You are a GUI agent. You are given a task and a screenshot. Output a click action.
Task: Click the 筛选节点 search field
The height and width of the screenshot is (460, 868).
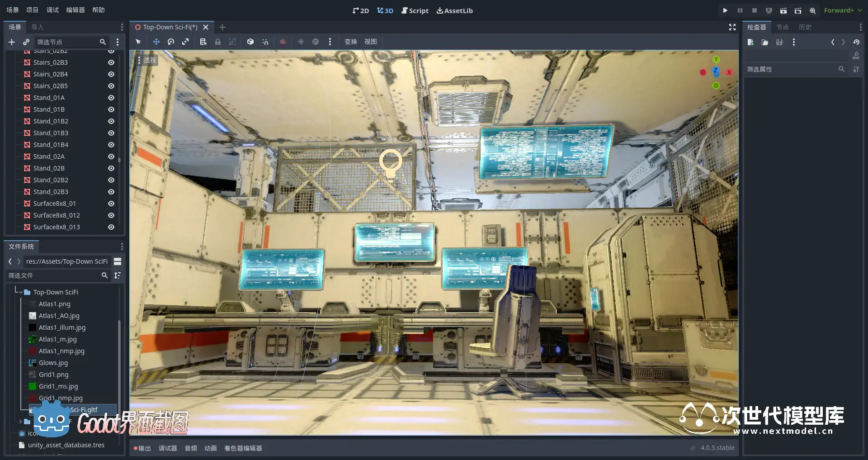pyautogui.click(x=67, y=42)
